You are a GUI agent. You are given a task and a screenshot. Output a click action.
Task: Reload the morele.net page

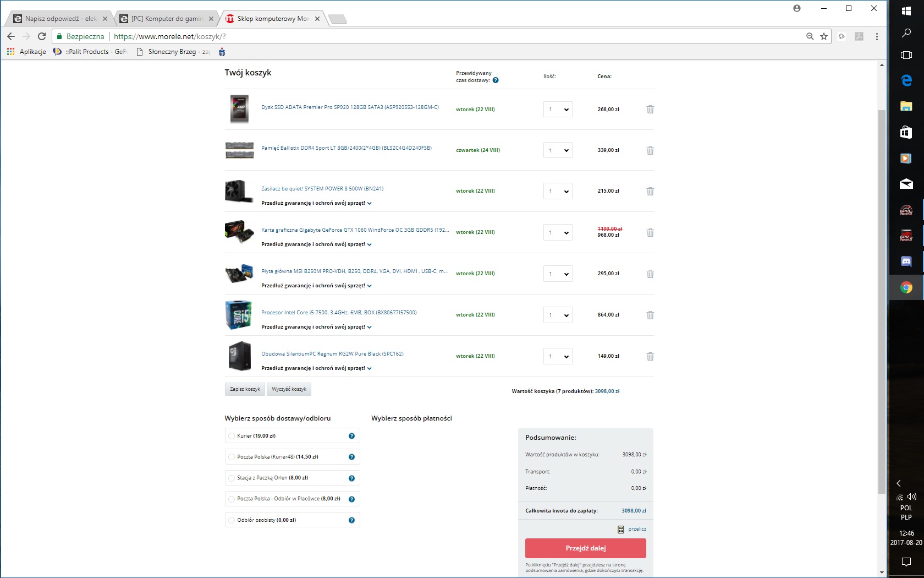42,36
